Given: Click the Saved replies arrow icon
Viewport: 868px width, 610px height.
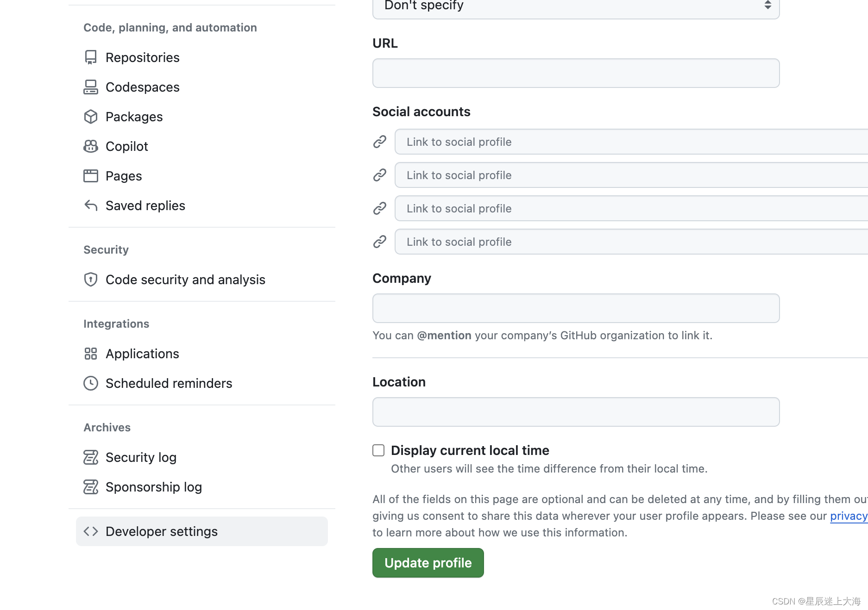Looking at the screenshot, I should pos(91,205).
